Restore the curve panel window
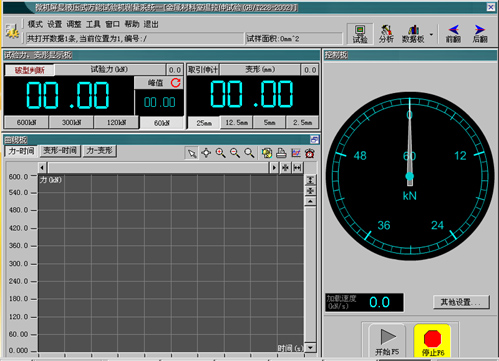The width and height of the screenshot is (499, 361). coord(314,139)
